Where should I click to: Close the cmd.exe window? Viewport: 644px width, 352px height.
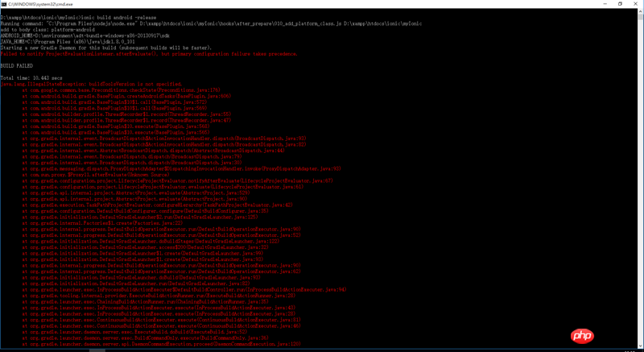coord(636,3)
